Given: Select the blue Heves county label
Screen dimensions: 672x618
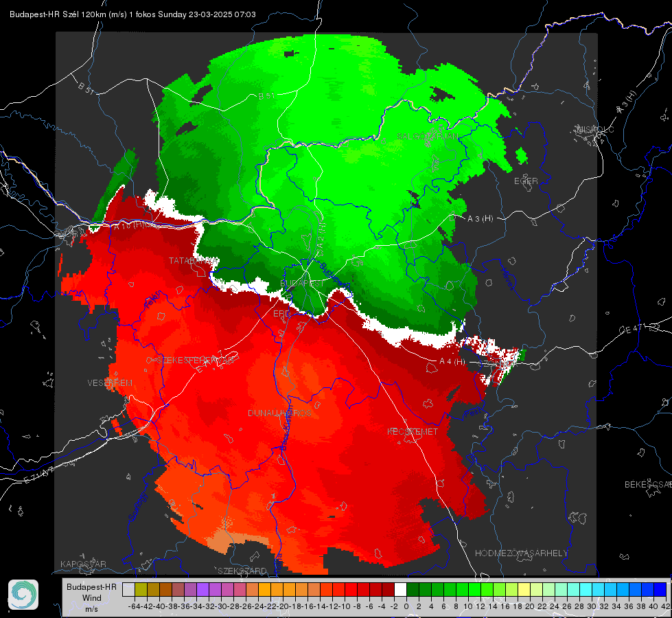Looking at the screenshot, I should (x=507, y=279).
